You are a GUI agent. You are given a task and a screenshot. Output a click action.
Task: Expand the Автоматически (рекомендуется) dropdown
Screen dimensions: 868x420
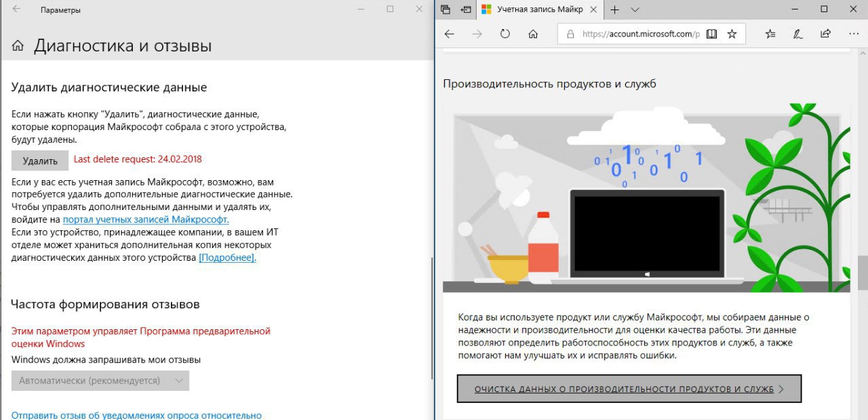(100, 381)
